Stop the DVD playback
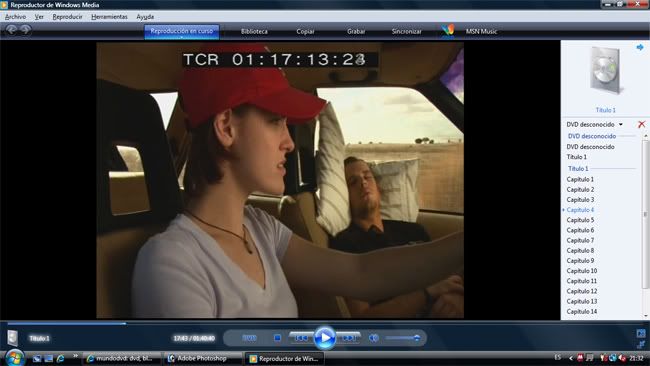 (x=277, y=338)
